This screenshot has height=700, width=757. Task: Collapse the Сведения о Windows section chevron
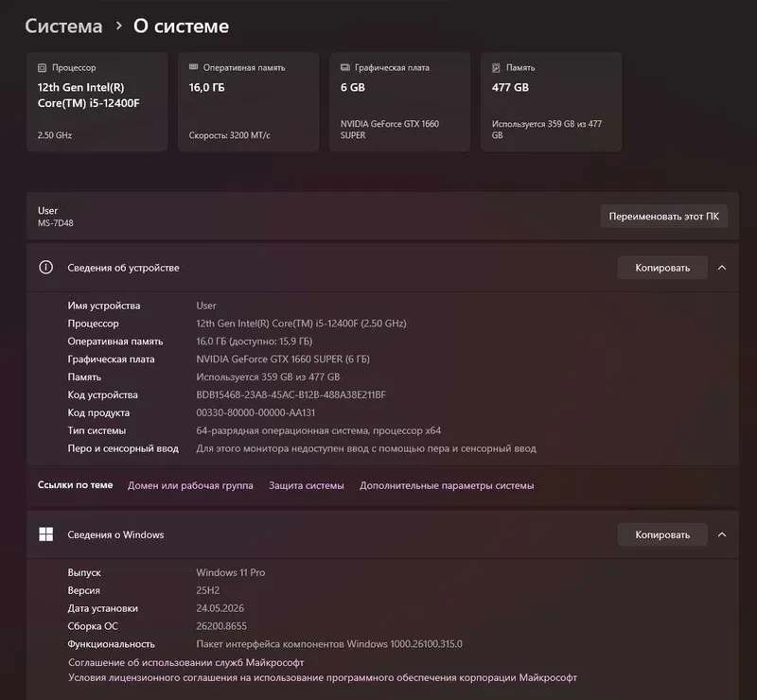722,534
